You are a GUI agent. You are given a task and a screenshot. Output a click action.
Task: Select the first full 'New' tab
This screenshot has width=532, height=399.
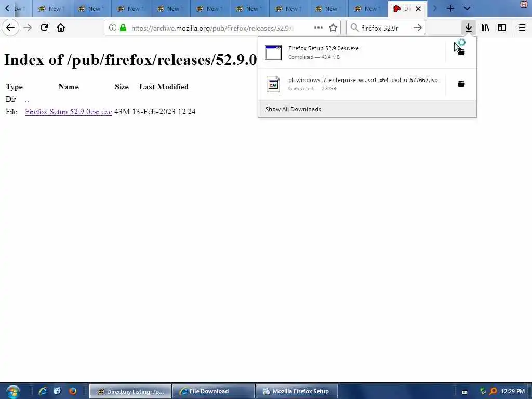point(52,9)
